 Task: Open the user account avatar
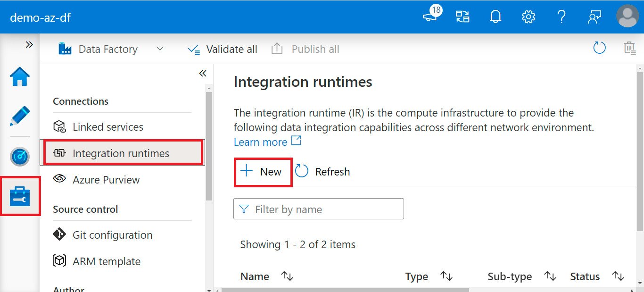(627, 17)
